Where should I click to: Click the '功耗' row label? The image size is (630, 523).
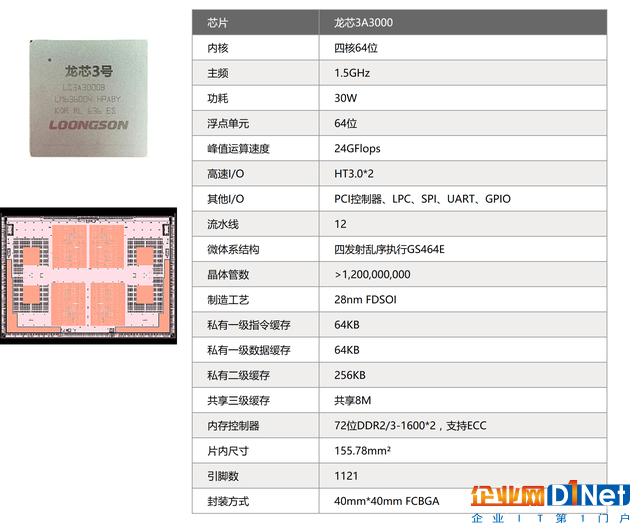click(217, 98)
